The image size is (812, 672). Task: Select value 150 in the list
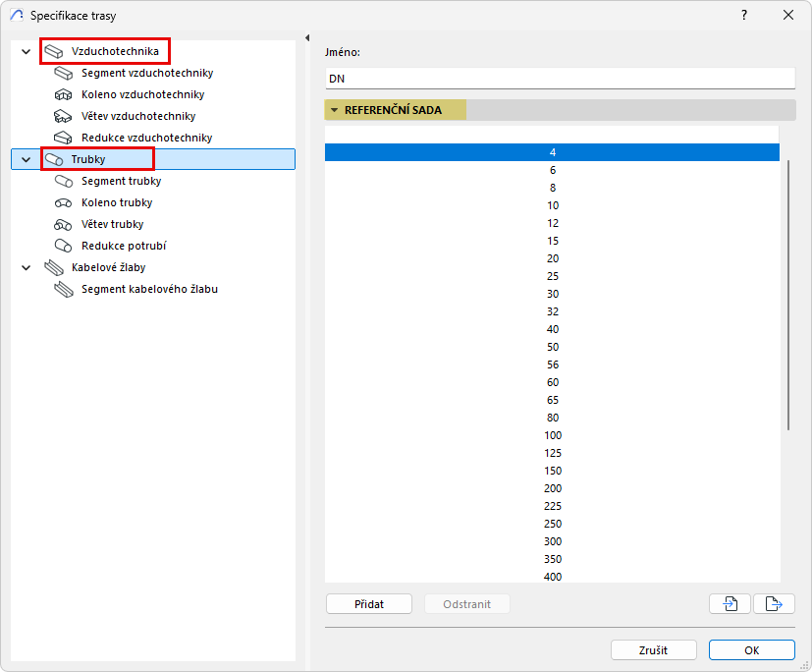552,471
